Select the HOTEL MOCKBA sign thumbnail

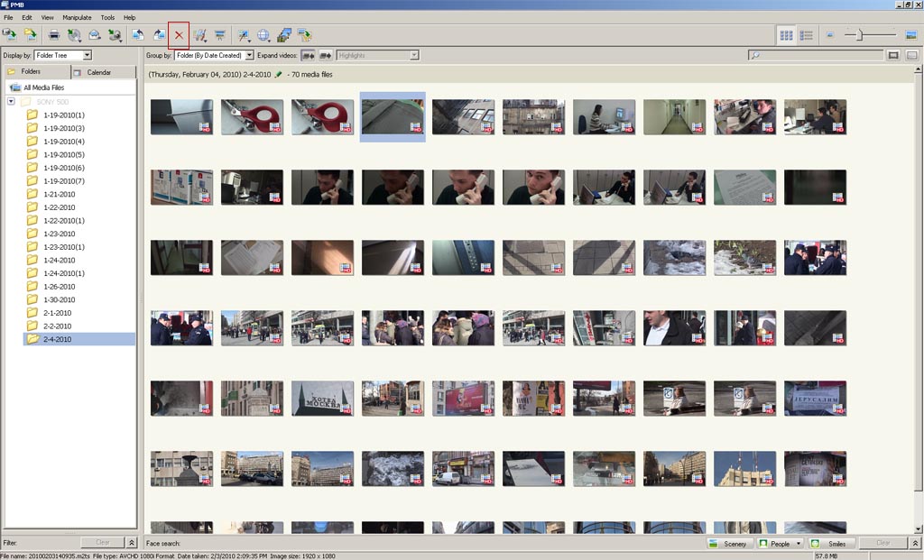pyautogui.click(x=322, y=398)
